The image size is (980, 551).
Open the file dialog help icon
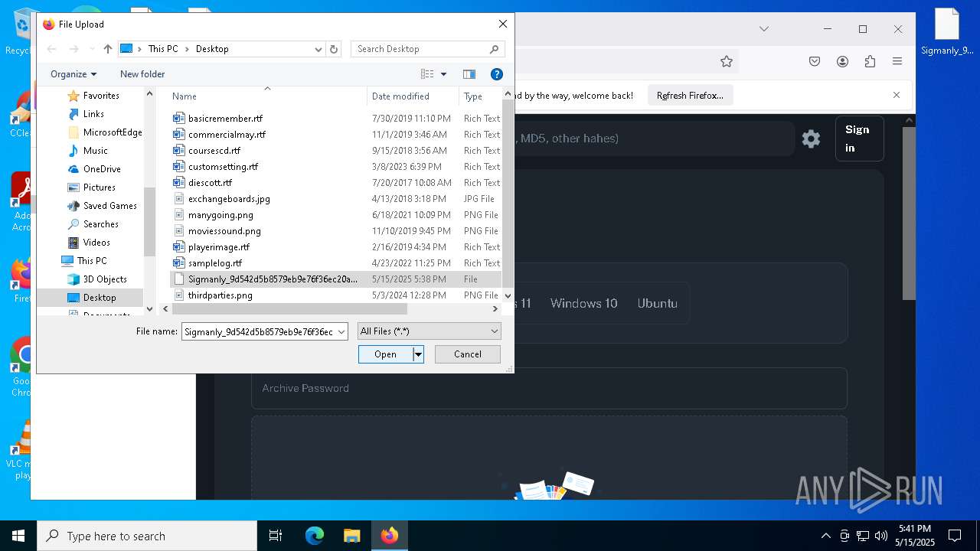(x=496, y=74)
